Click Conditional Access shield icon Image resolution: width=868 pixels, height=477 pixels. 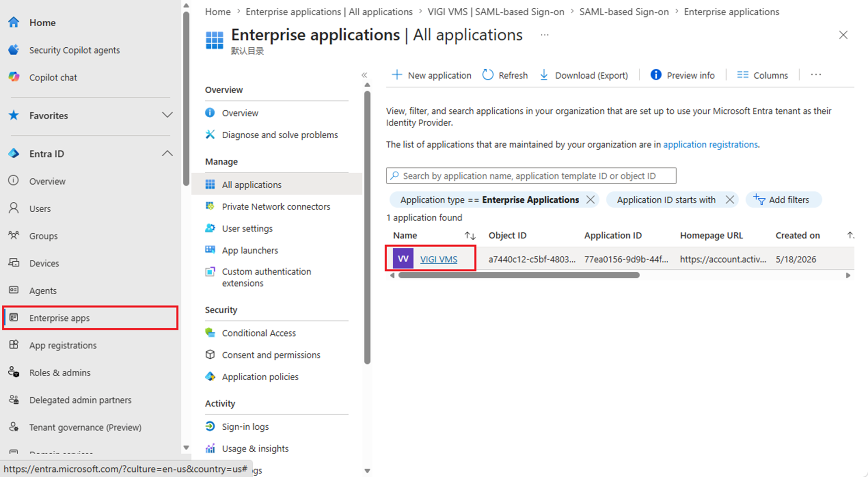click(210, 333)
